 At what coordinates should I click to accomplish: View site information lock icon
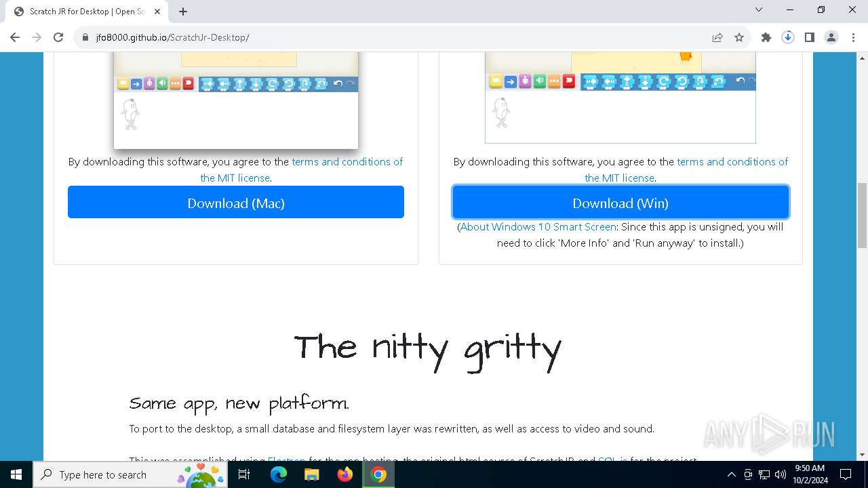85,38
